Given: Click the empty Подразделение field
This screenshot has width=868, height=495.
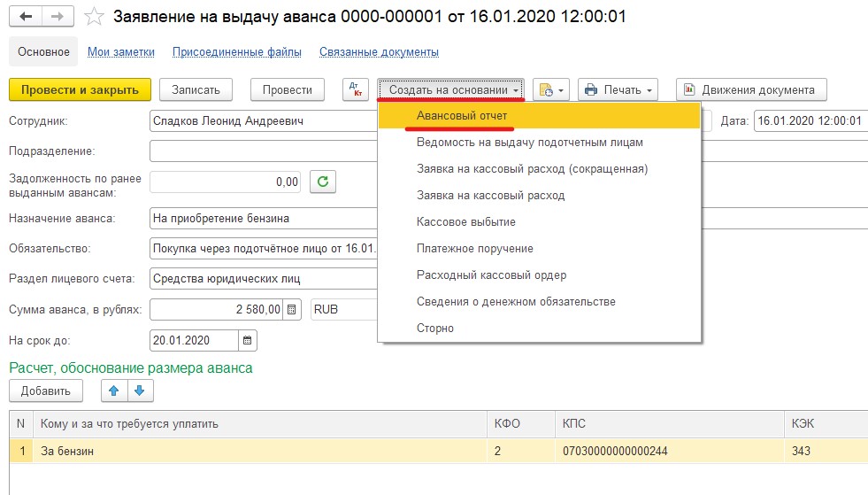Looking at the screenshot, I should coord(264,151).
